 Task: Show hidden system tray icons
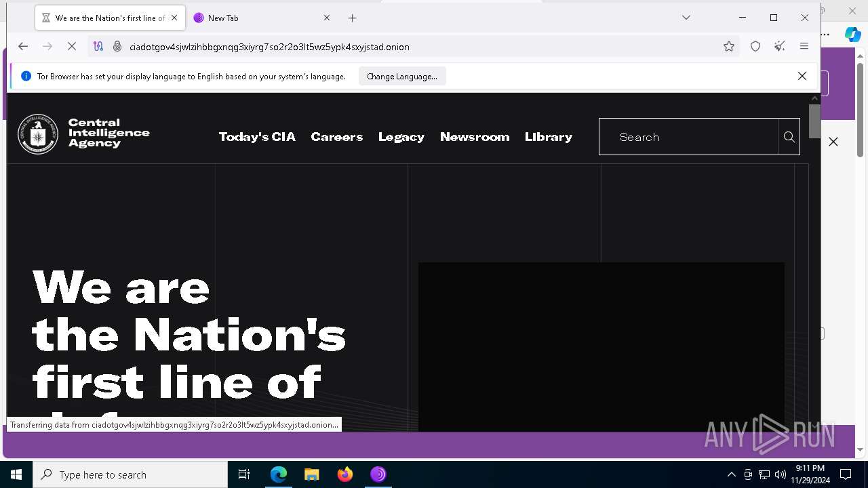731,474
